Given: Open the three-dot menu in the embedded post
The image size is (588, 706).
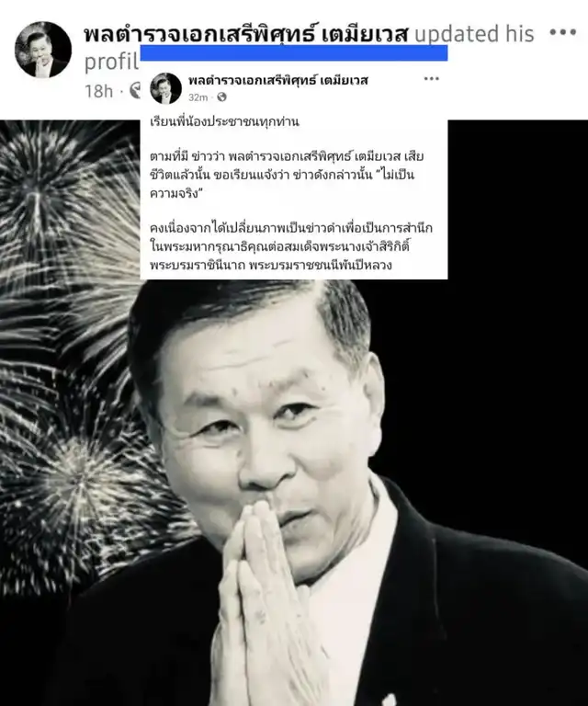Looking at the screenshot, I should (431, 79).
